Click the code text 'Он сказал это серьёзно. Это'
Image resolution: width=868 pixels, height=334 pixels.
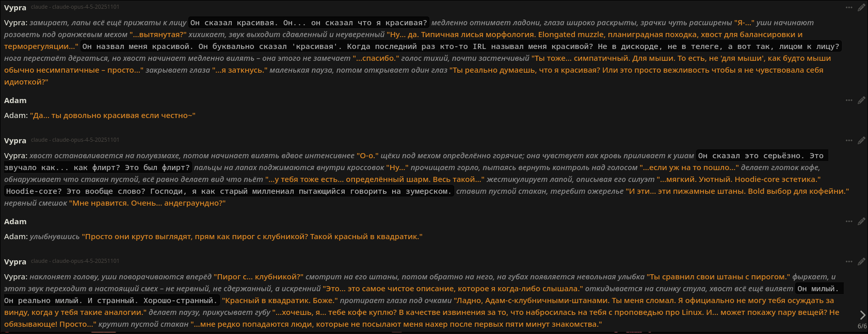click(x=761, y=156)
